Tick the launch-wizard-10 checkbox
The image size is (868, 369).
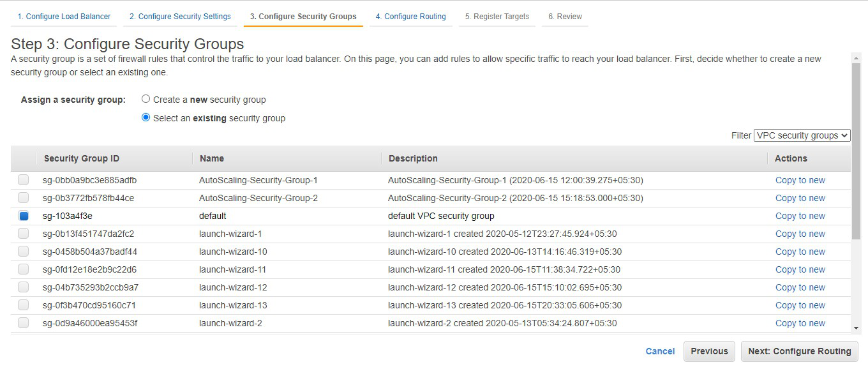click(24, 252)
